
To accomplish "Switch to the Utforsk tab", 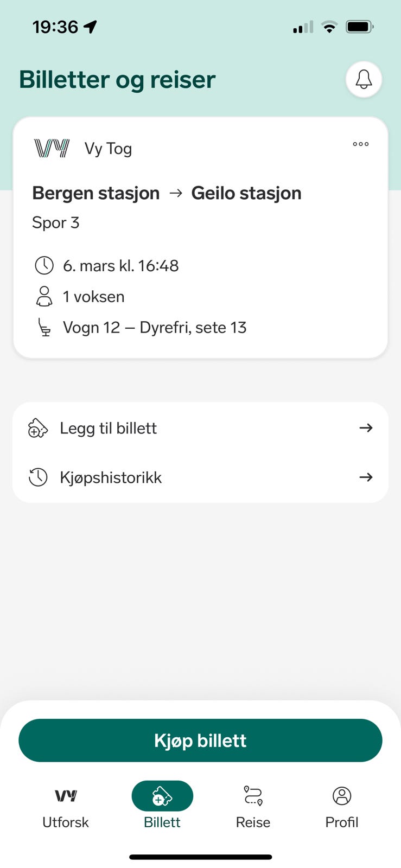I will coord(66,808).
